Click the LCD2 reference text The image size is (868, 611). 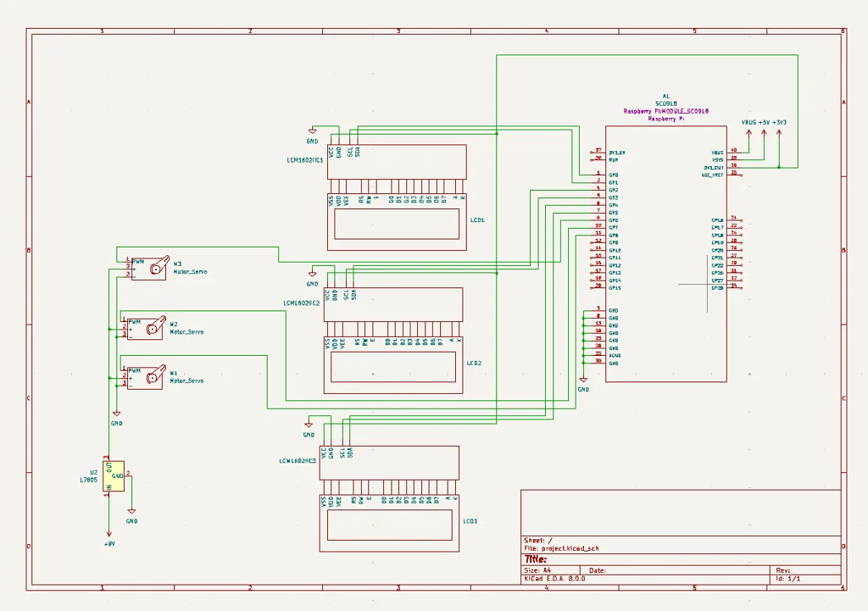(x=474, y=363)
